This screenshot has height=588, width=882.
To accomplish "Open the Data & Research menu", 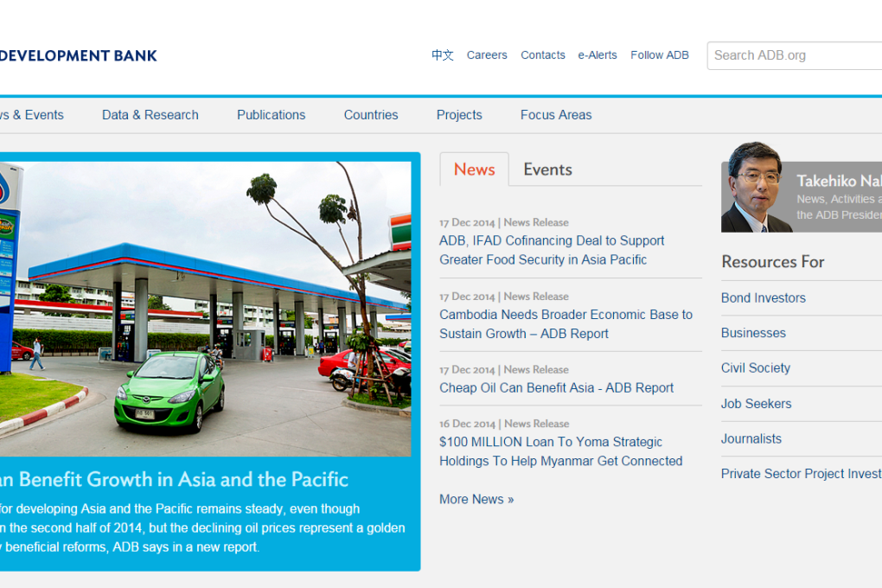I will click(150, 114).
